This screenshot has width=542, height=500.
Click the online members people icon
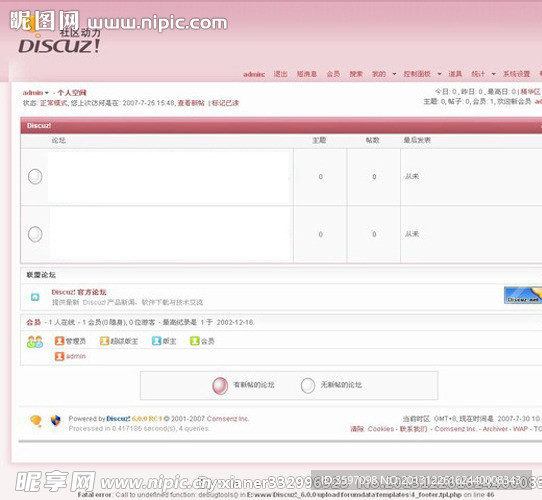[35, 342]
